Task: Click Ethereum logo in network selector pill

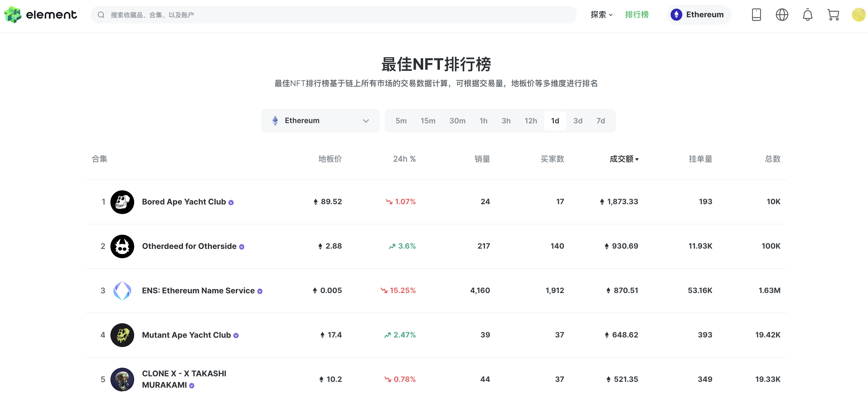Action: 676,14
